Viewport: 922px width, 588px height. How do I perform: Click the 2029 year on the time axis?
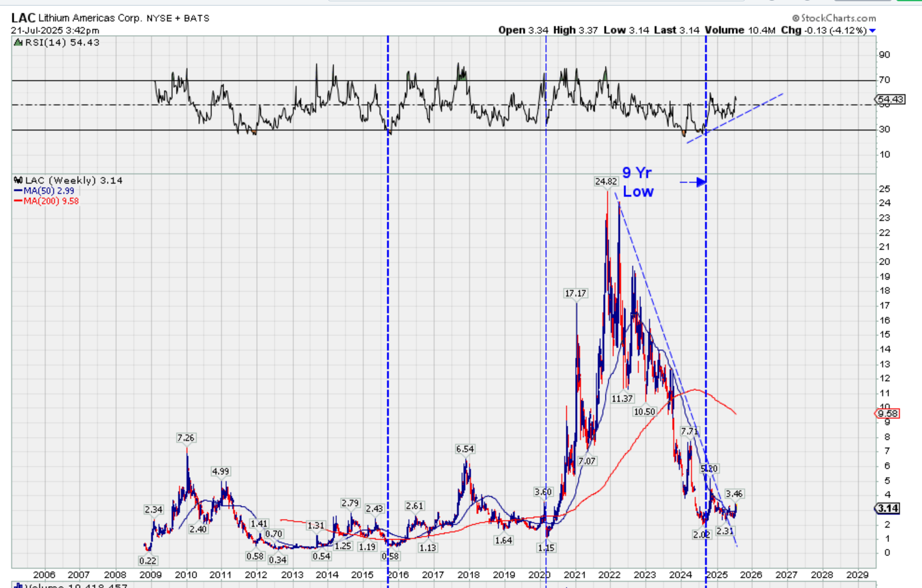(x=857, y=575)
